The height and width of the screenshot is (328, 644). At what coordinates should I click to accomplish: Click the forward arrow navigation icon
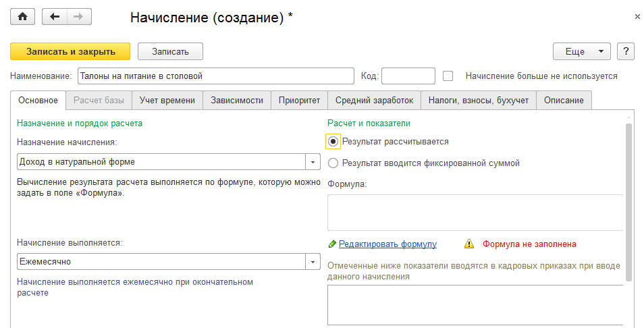tap(78, 17)
